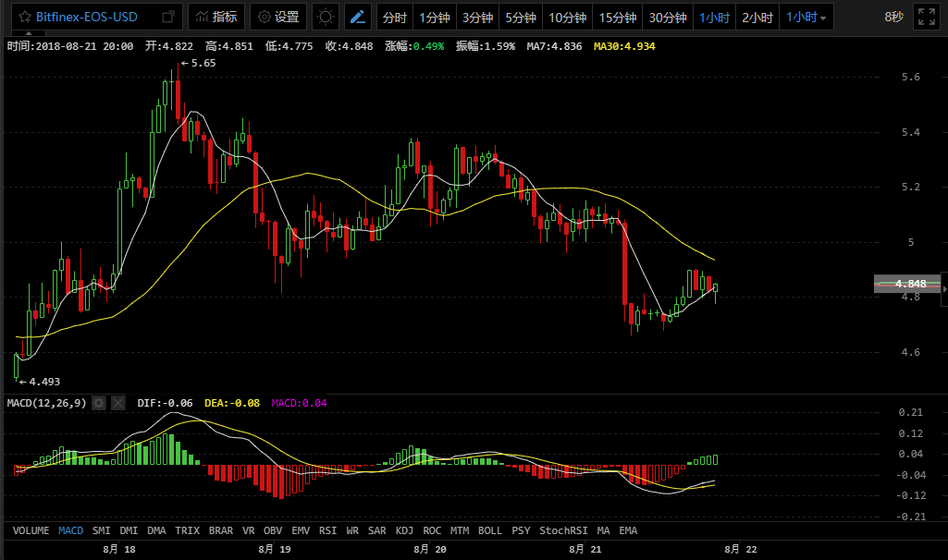Switch sub-chart to EMV indicator
The image size is (948, 560).
coord(301,530)
